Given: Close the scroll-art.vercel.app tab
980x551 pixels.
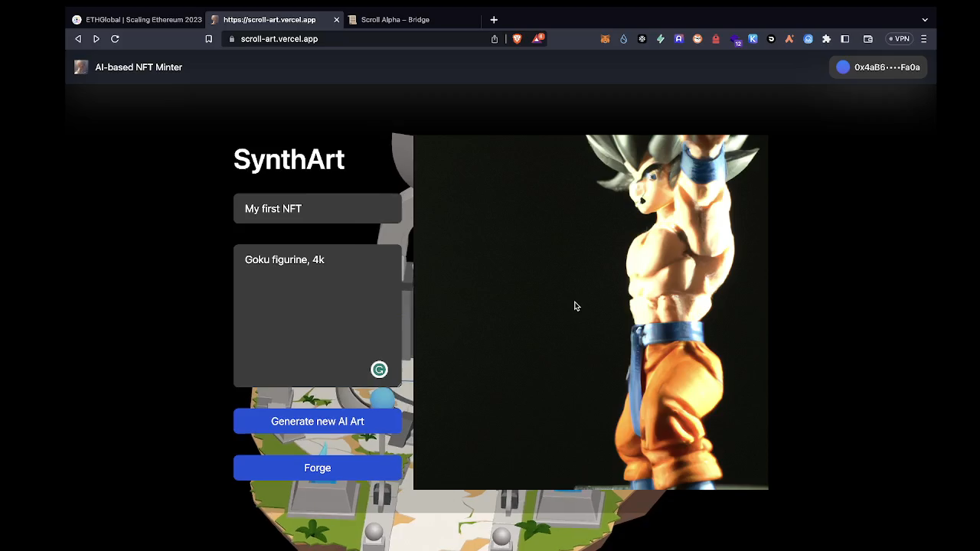Looking at the screenshot, I should pyautogui.click(x=336, y=20).
